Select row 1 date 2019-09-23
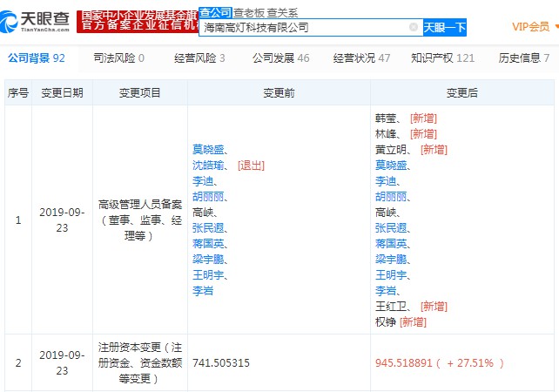559x392 pixels. pyautogui.click(x=62, y=220)
